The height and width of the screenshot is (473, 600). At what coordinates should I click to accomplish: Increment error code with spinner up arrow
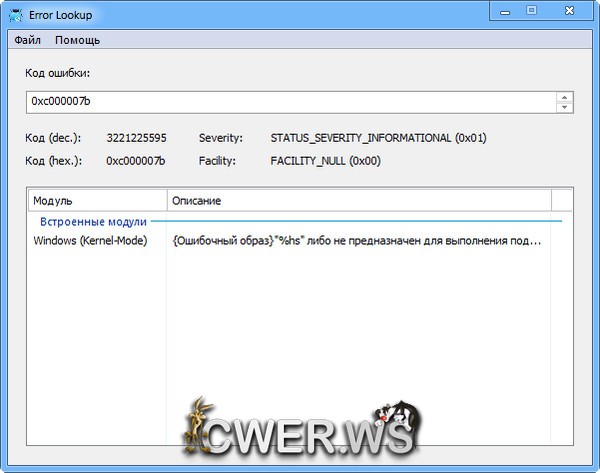[564, 97]
